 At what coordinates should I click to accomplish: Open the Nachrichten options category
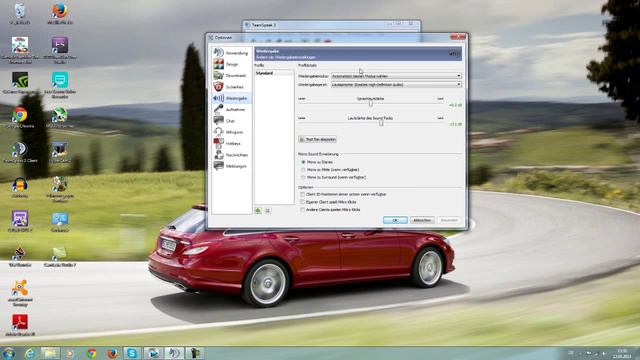231,155
